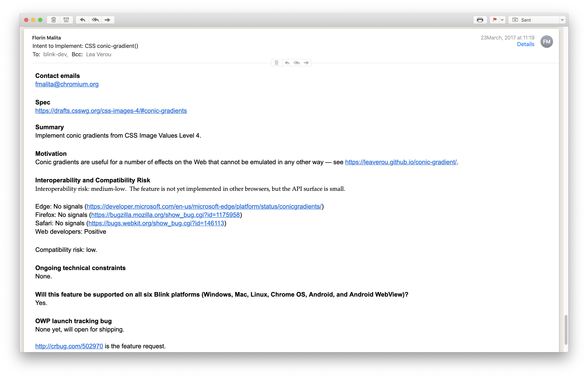Image resolution: width=588 pixels, height=378 pixels.
Task: Open Mozilla bugzilla bug 1175958 link
Action: [x=165, y=215]
